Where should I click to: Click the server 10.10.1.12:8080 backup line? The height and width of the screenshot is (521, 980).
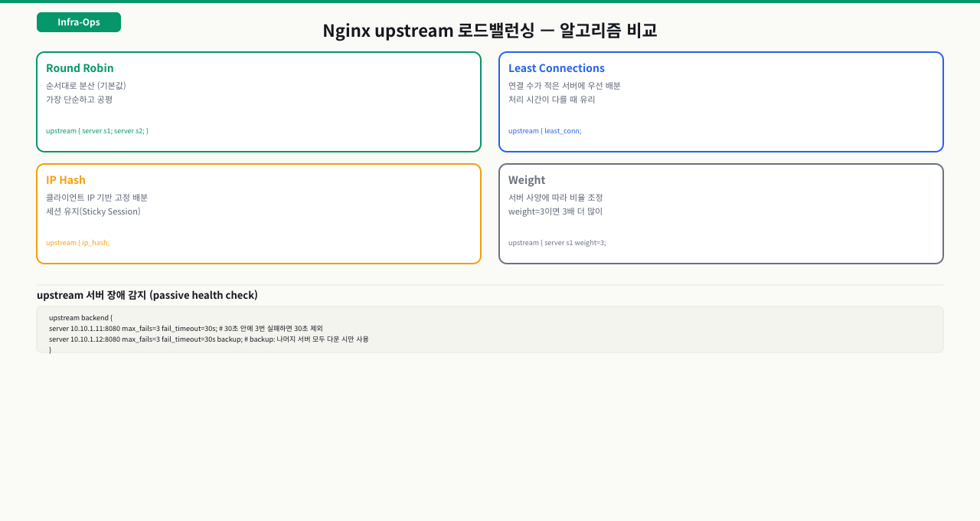tap(209, 339)
